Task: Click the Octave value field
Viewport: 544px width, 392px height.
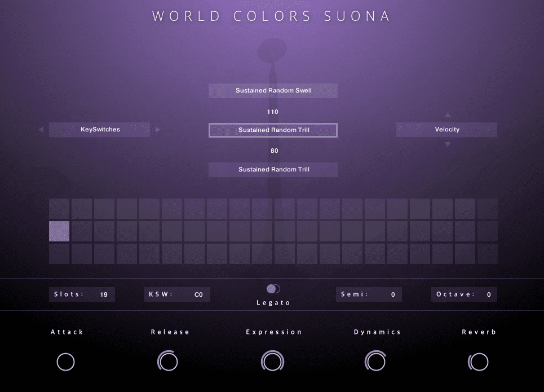Action: [488, 294]
